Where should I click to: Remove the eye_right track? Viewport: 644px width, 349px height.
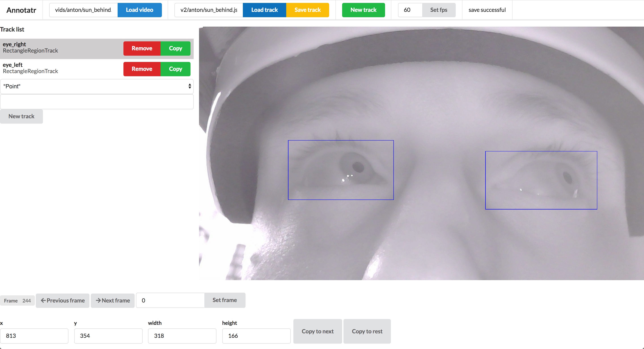[x=142, y=48]
